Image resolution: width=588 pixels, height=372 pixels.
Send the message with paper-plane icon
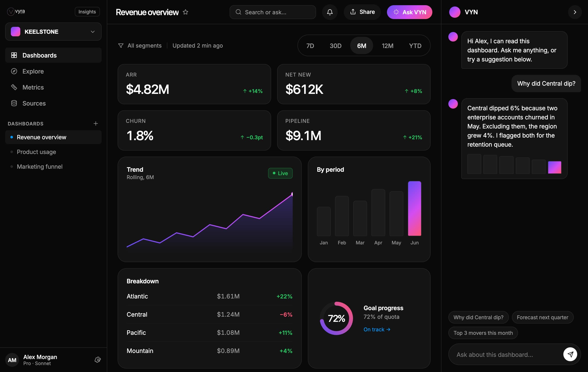tap(570, 354)
